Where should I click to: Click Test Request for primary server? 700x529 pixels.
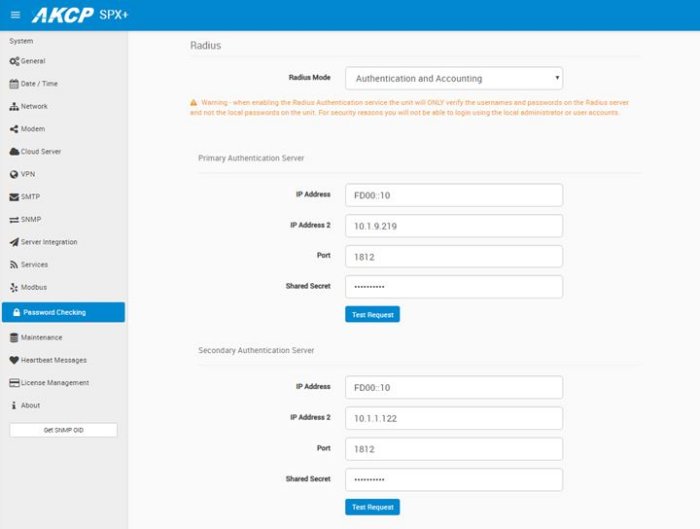tap(372, 314)
